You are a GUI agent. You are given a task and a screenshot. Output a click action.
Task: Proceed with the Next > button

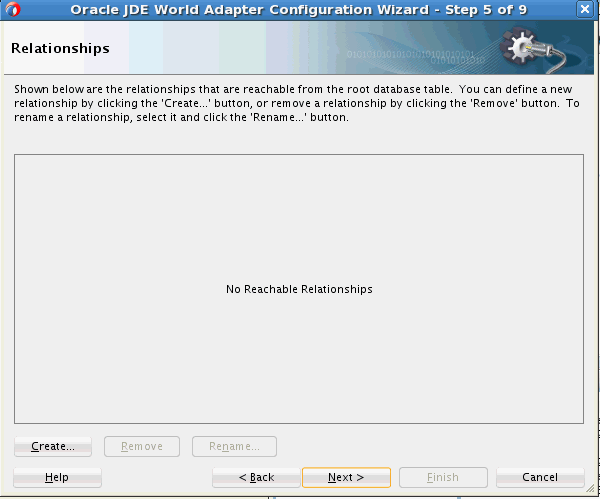click(x=346, y=477)
